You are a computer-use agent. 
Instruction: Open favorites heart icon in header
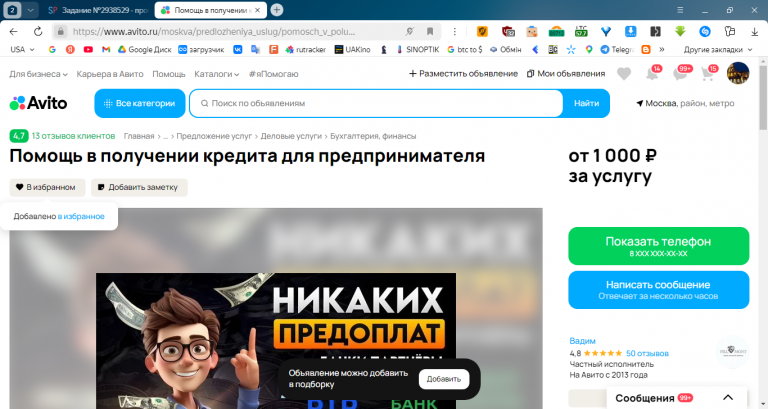coord(624,74)
